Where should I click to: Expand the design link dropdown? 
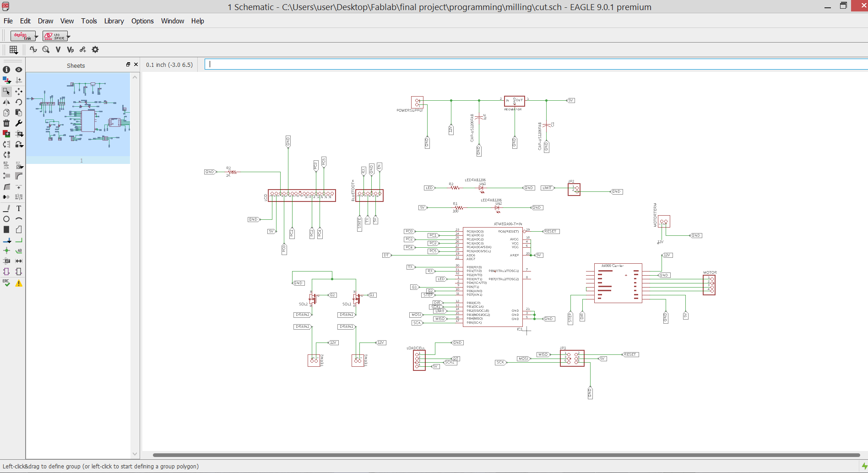click(36, 36)
